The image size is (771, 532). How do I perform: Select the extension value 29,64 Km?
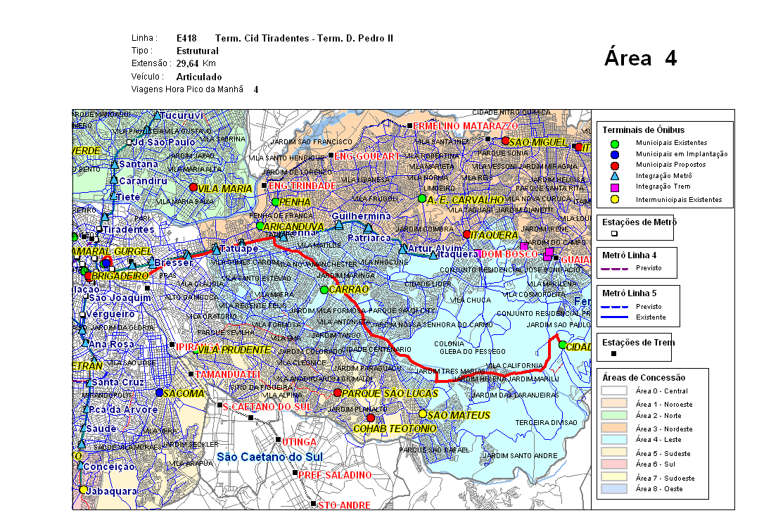pos(196,63)
